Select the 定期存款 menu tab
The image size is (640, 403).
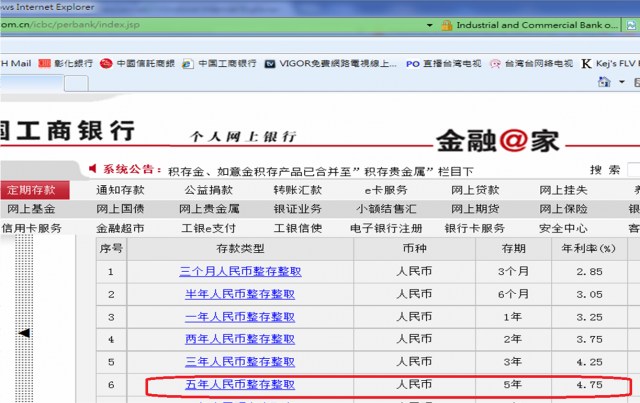pyautogui.click(x=35, y=190)
